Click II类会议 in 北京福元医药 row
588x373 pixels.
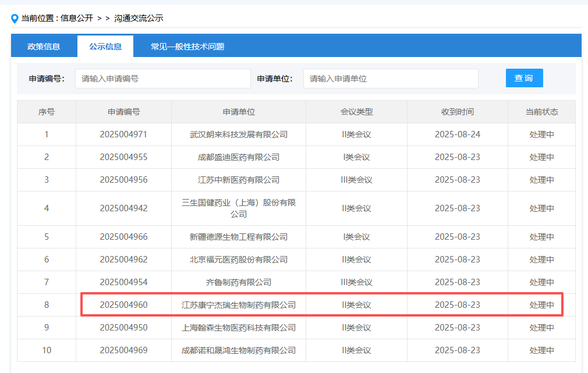click(357, 260)
